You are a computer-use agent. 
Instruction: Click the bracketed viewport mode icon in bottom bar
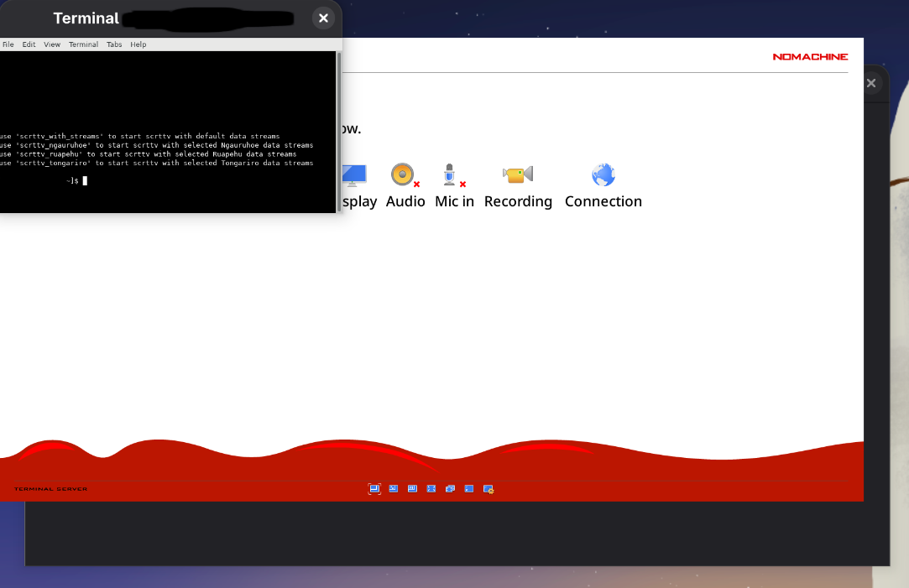374,489
